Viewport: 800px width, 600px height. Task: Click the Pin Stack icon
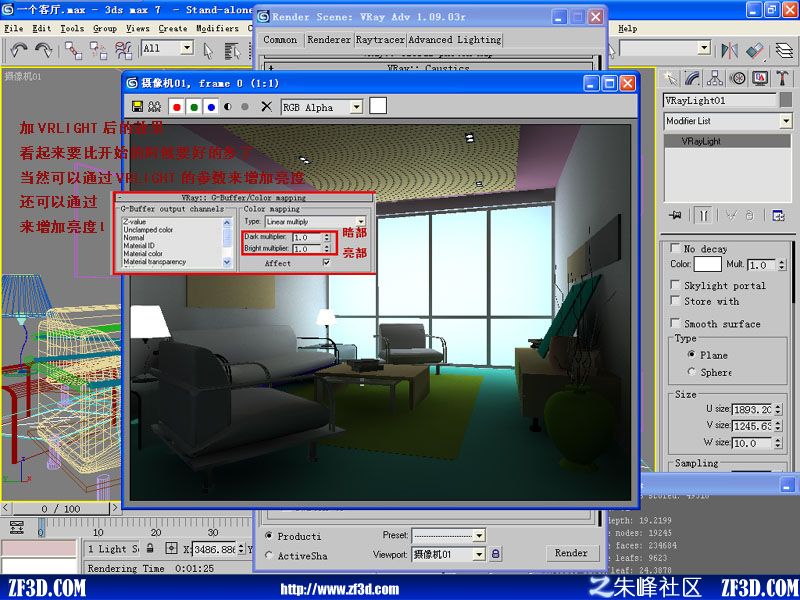coord(676,215)
